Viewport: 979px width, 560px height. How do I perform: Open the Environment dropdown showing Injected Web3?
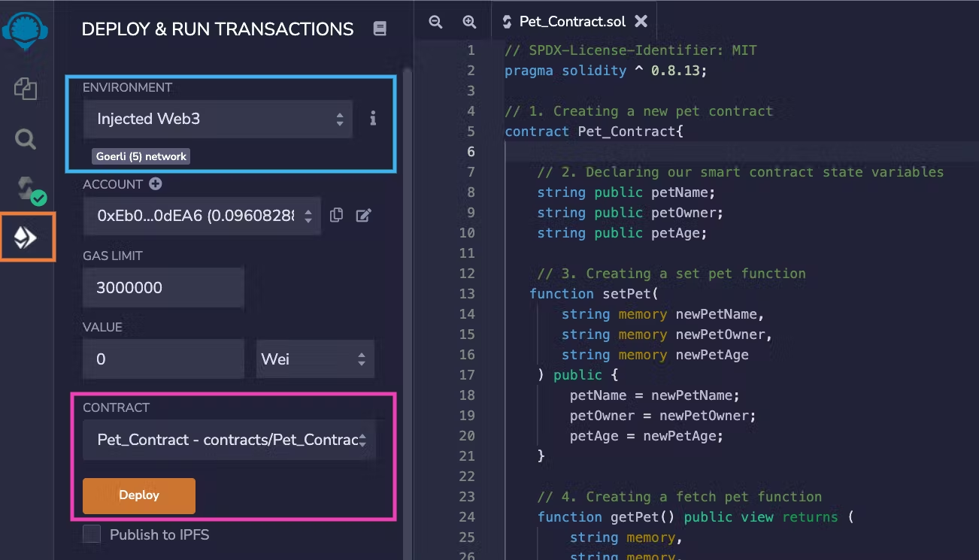[217, 119]
